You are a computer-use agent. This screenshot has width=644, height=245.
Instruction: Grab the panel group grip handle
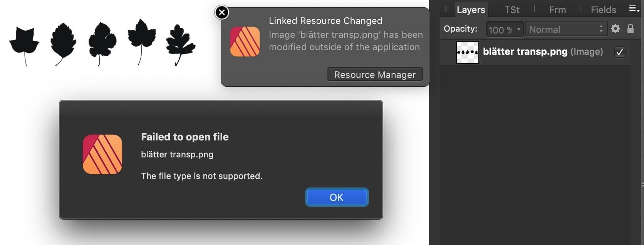point(447,9)
